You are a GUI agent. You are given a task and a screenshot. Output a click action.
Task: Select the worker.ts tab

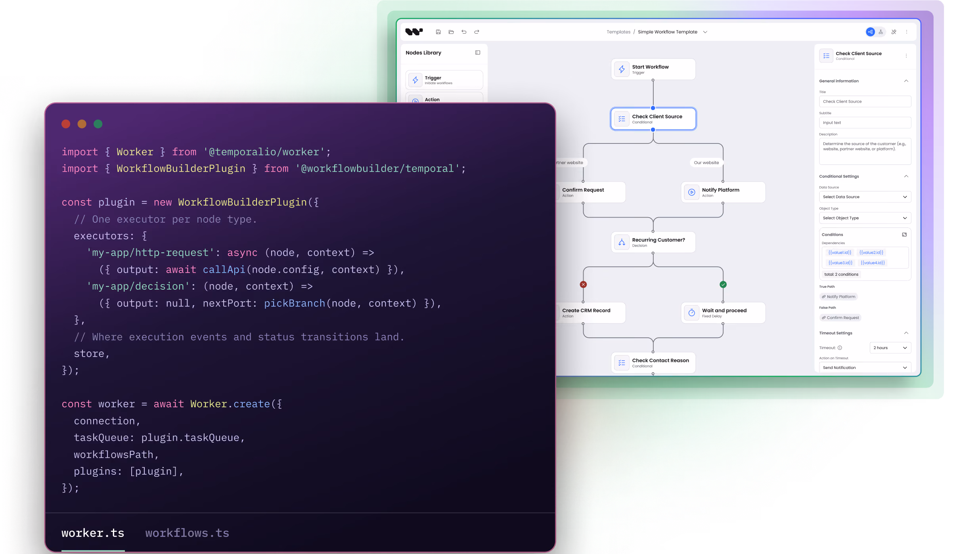(93, 533)
